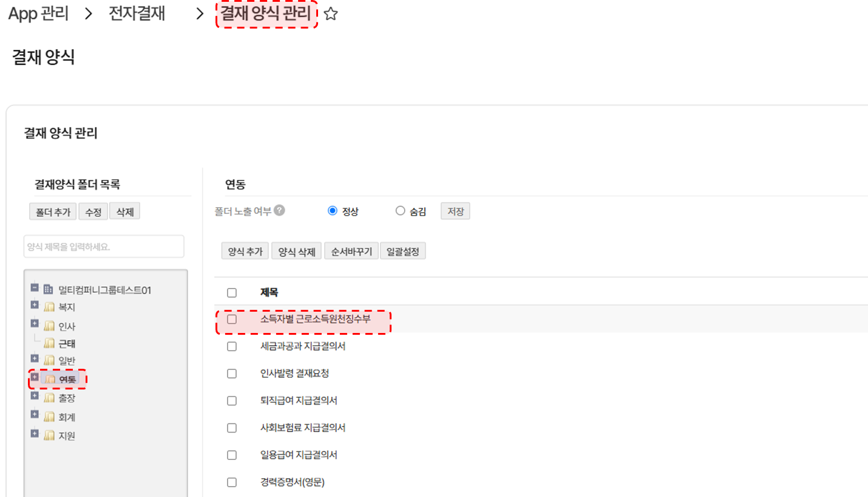
Task: Click the 근태 folder icon
Action: [50, 344]
